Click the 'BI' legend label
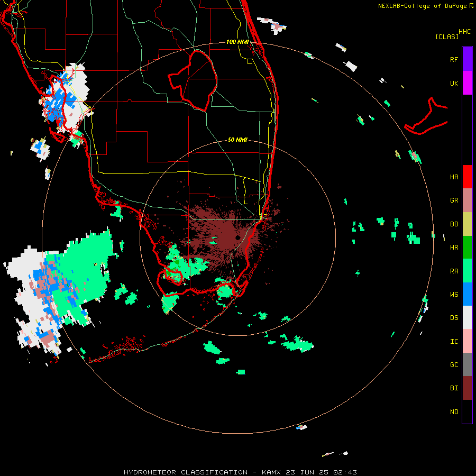 click(454, 388)
